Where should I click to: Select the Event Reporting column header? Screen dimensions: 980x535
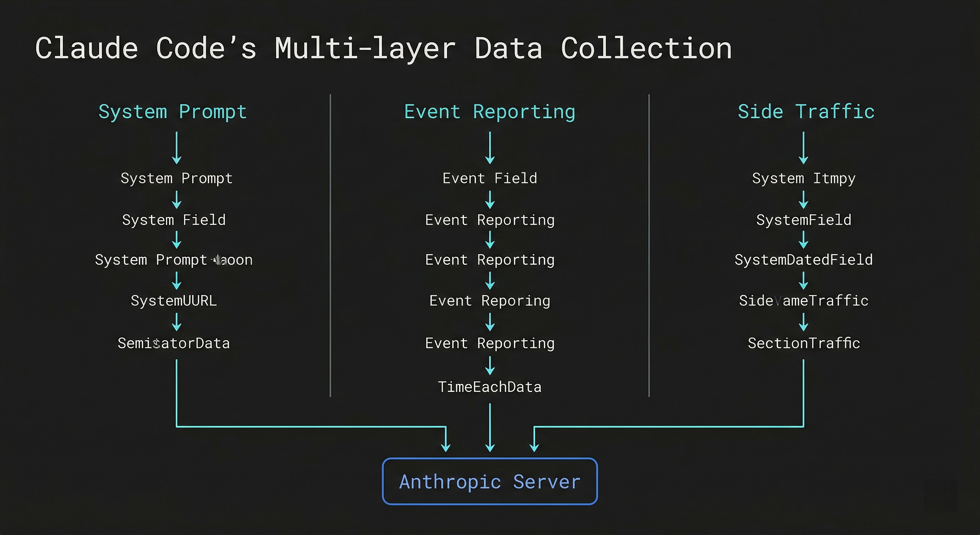point(490,111)
